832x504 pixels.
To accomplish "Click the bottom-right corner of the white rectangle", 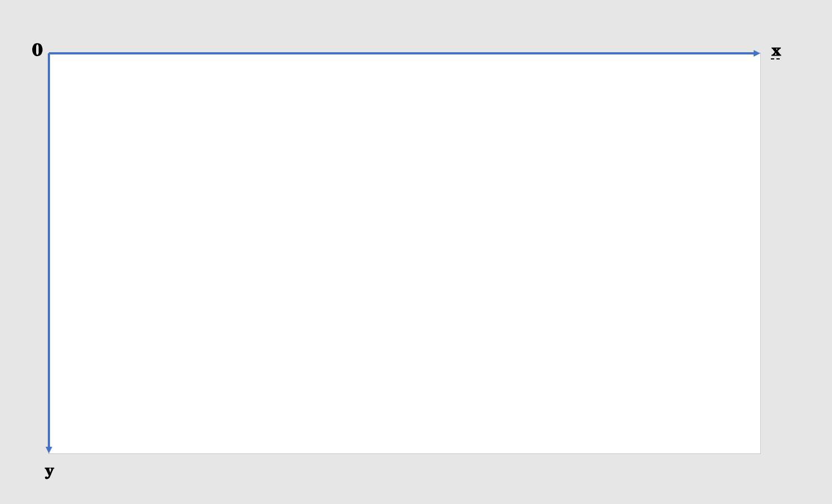I will (x=760, y=453).
